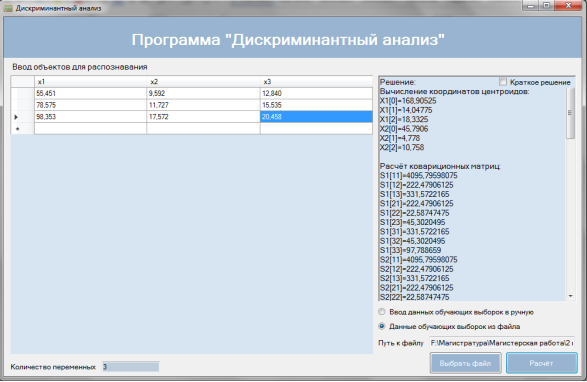Click the S1[33]=97,788659 line
This screenshot has width=587, height=382.
tap(410, 250)
